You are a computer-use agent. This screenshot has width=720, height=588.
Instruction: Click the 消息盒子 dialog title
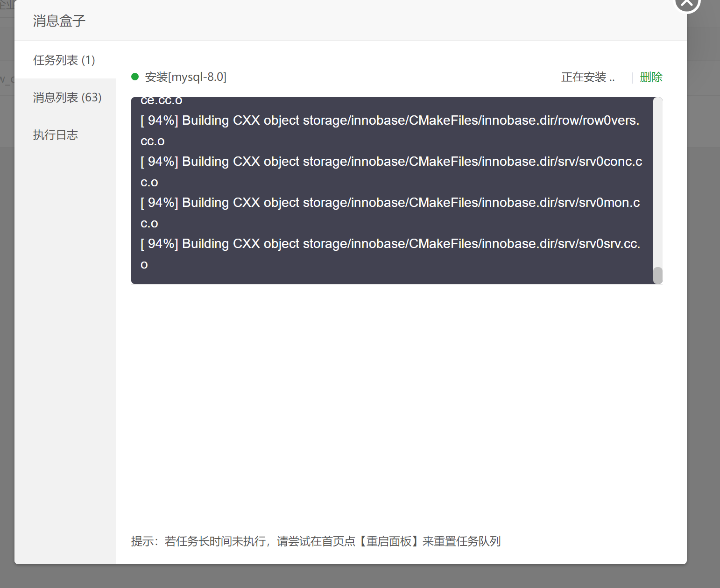pyautogui.click(x=59, y=21)
